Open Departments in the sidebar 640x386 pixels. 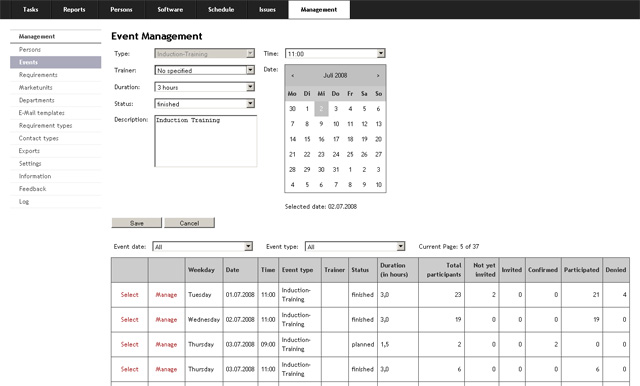coord(56,100)
